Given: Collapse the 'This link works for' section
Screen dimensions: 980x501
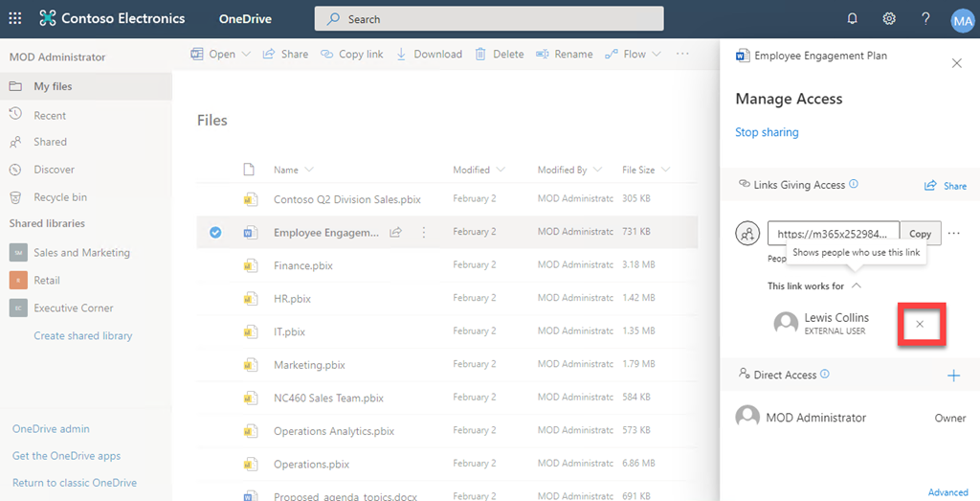Looking at the screenshot, I should tap(857, 285).
